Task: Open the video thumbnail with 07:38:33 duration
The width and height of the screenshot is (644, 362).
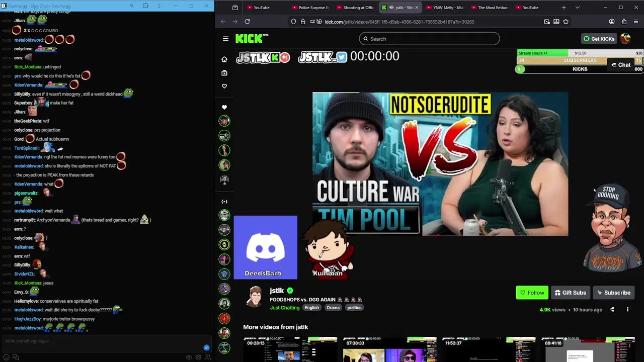Action: click(389, 349)
